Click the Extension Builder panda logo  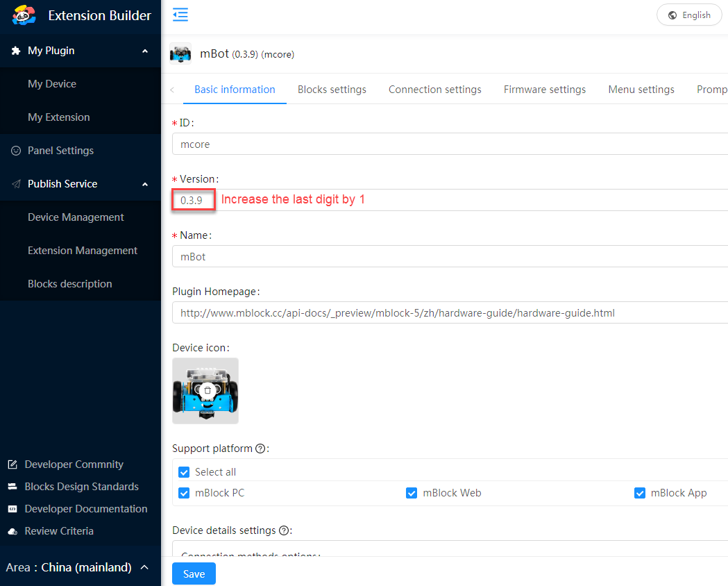(24, 15)
